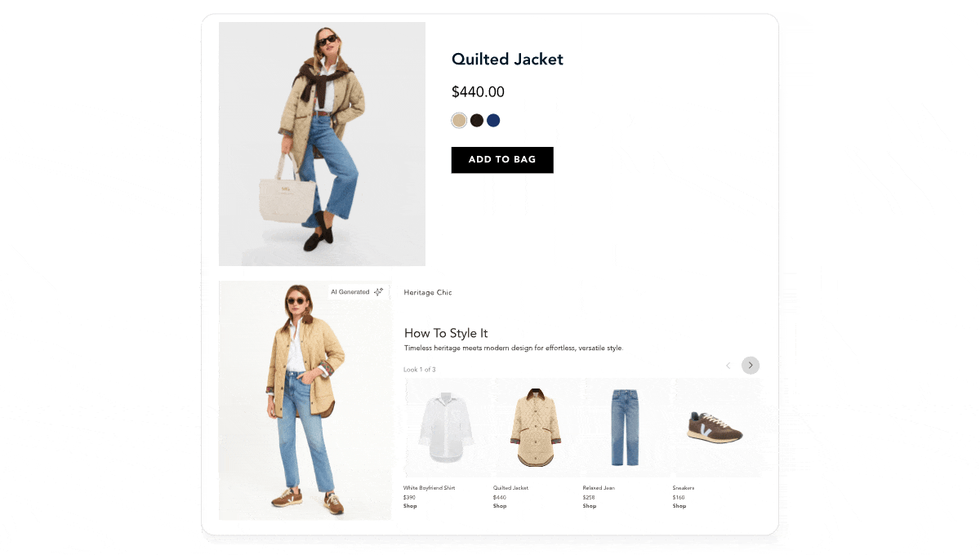The height and width of the screenshot is (555, 980).
Task: Click Shop under White Boyfriend Shirt
Action: (410, 506)
